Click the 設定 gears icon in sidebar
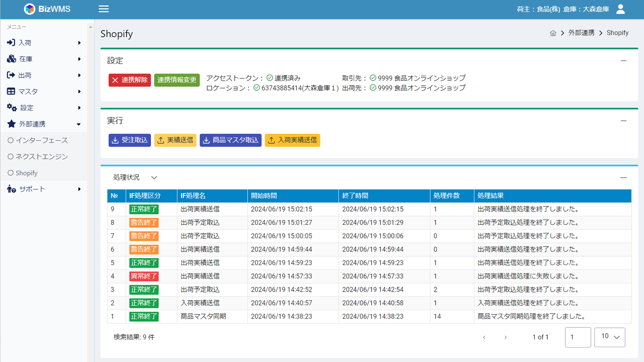The height and width of the screenshot is (362, 644). [12, 107]
